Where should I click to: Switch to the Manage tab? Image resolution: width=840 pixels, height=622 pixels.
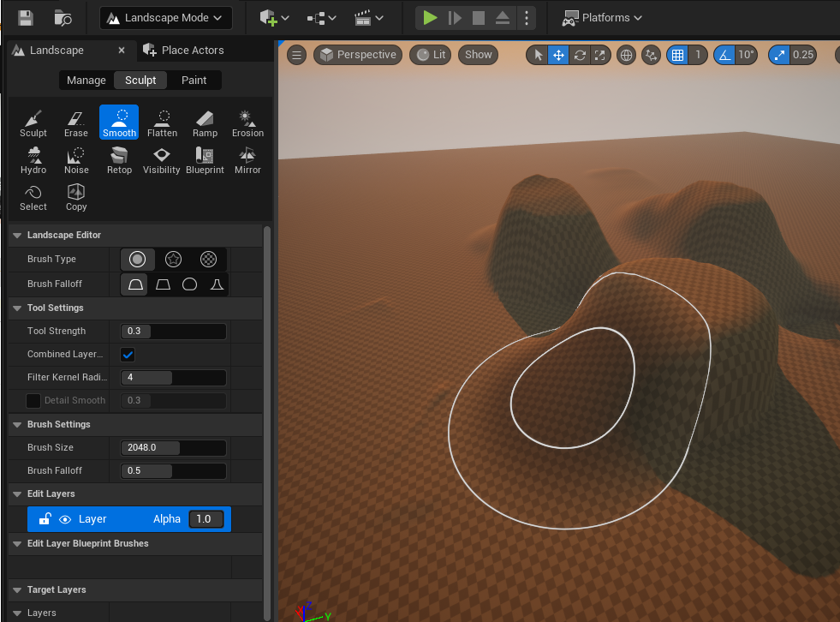pyautogui.click(x=86, y=81)
